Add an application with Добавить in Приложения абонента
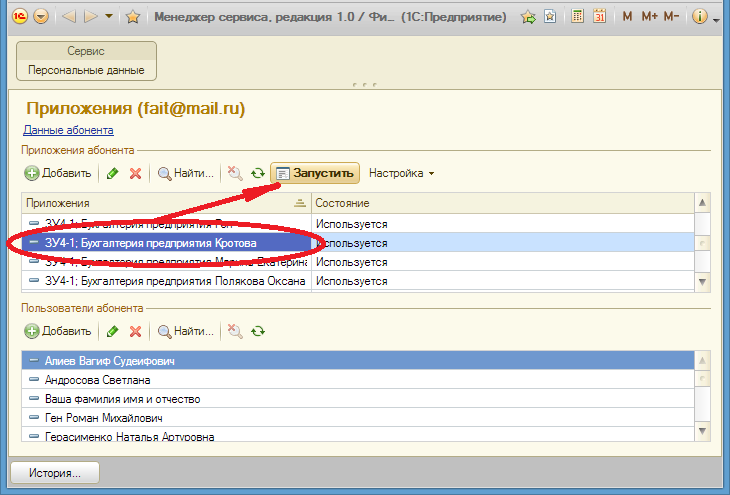The height and width of the screenshot is (495, 730). pyautogui.click(x=58, y=173)
